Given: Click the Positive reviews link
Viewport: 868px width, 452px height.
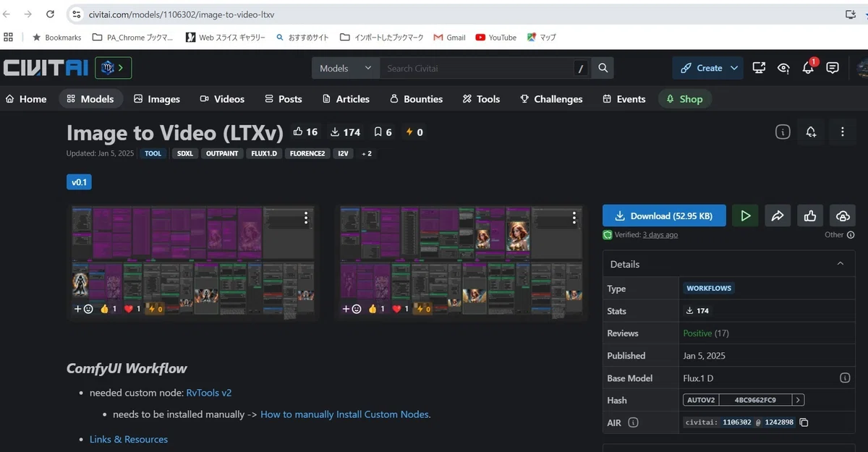Looking at the screenshot, I should click(x=698, y=333).
